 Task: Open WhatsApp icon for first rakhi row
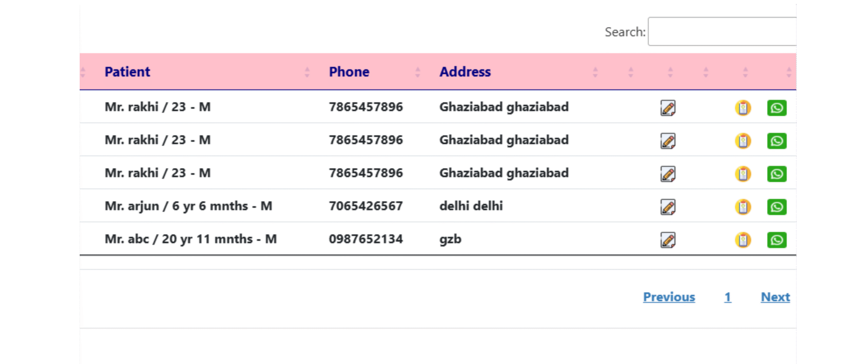click(776, 108)
